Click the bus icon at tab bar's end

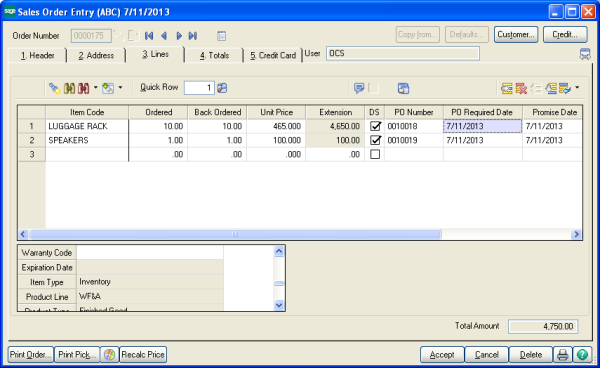pyautogui.click(x=585, y=54)
